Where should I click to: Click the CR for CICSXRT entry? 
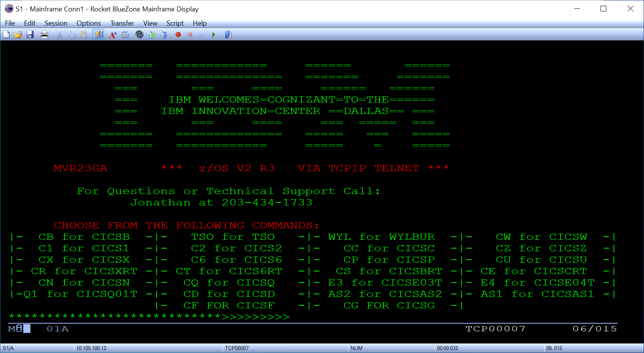click(84, 271)
